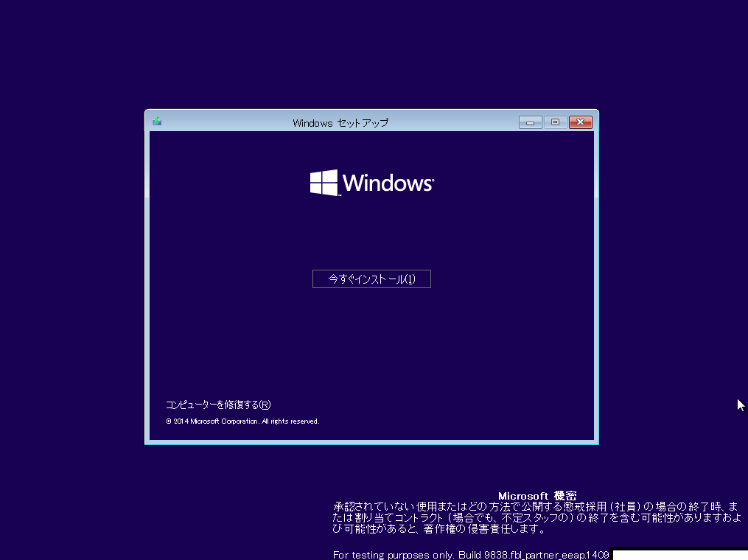Close the Windows セットアップ window
The image size is (748, 560).
[x=580, y=122]
